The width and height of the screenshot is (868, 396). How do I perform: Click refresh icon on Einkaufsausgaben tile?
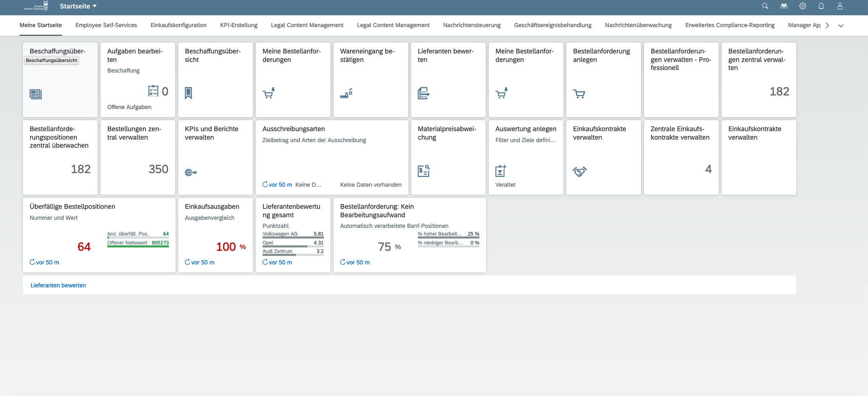(x=188, y=262)
